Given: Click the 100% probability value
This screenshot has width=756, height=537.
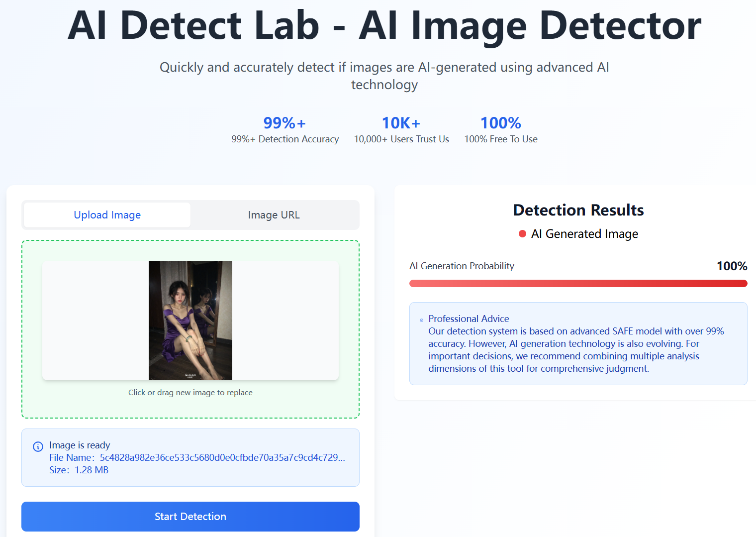Looking at the screenshot, I should coord(732,266).
